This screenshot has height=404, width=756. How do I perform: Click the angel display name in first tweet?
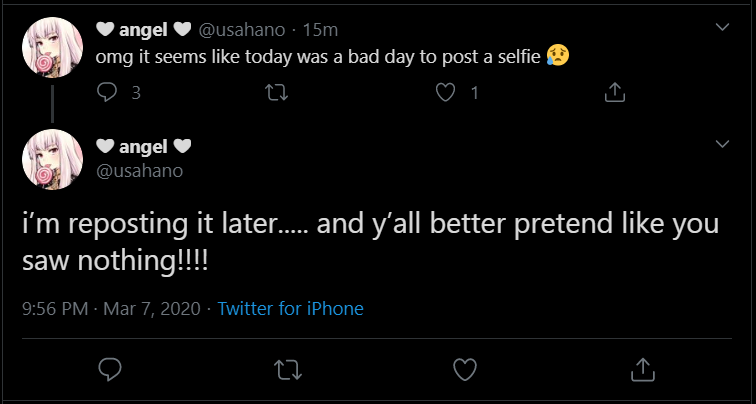click(143, 28)
